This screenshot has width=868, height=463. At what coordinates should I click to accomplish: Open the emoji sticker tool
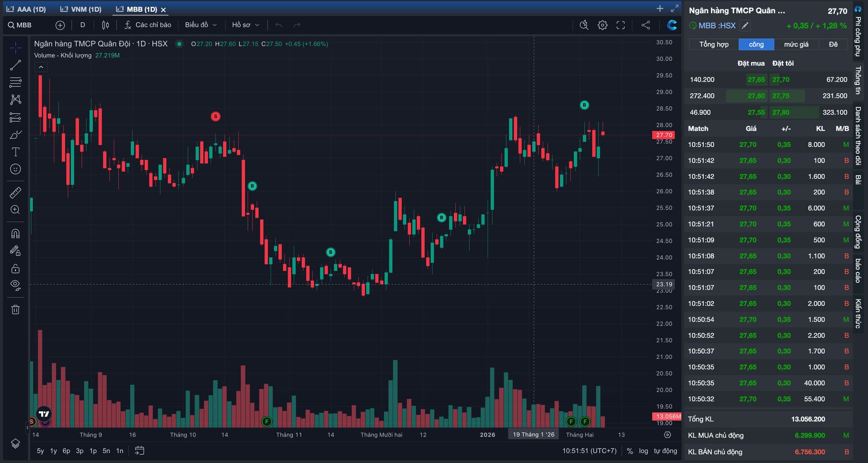coord(15,169)
